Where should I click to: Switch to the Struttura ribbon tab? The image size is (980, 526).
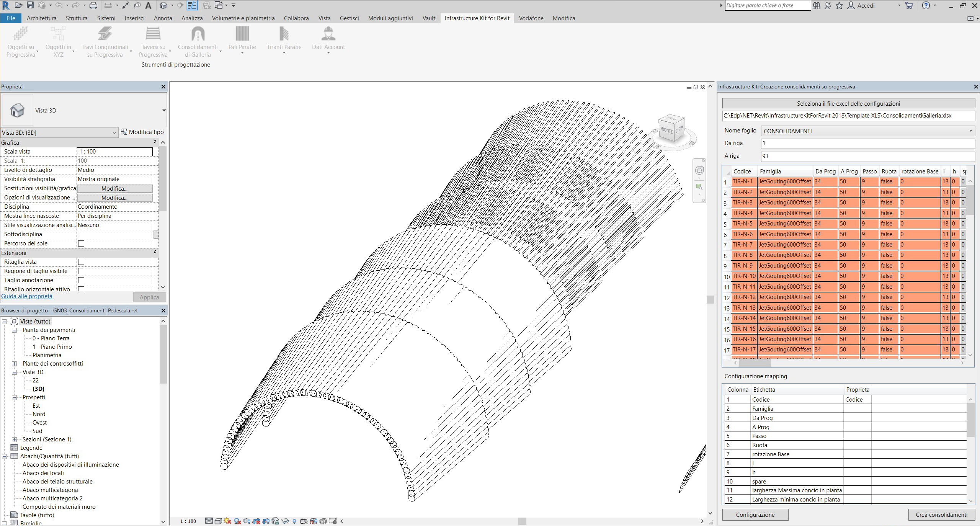(x=76, y=18)
